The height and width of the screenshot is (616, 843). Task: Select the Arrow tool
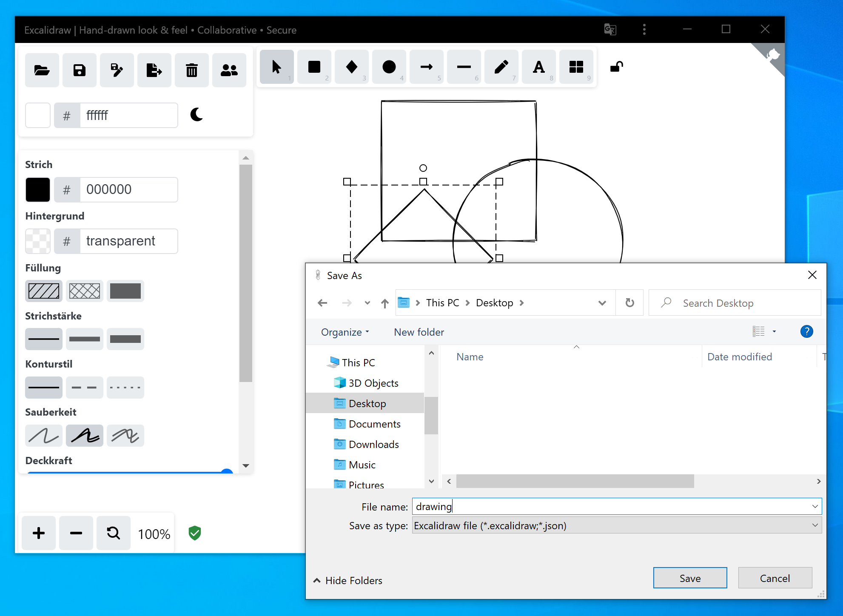pos(426,67)
